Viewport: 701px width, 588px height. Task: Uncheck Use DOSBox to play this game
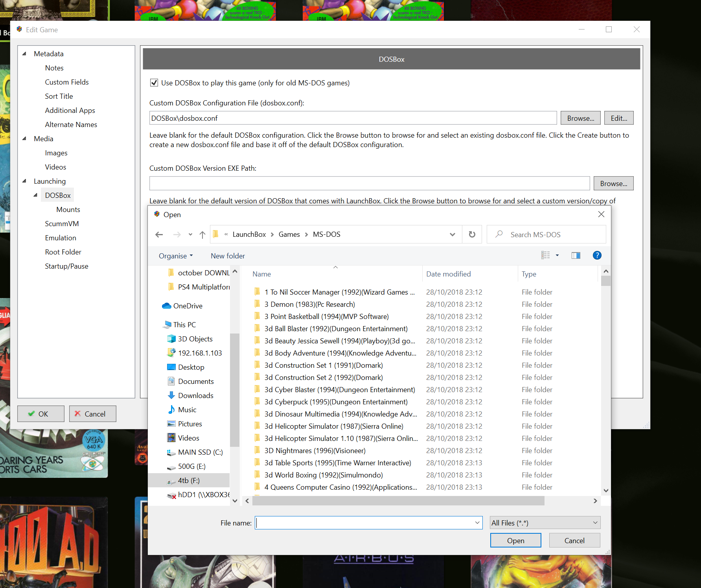(154, 83)
